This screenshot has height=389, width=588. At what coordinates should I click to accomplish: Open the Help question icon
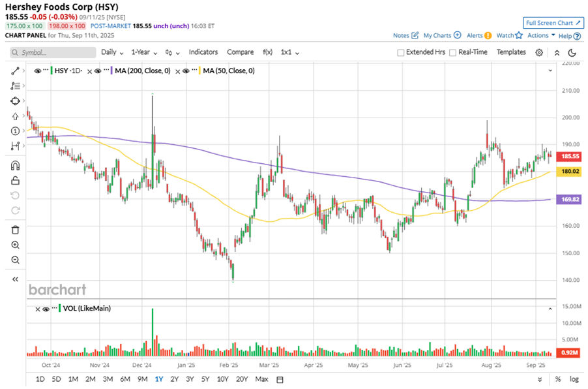click(577, 36)
